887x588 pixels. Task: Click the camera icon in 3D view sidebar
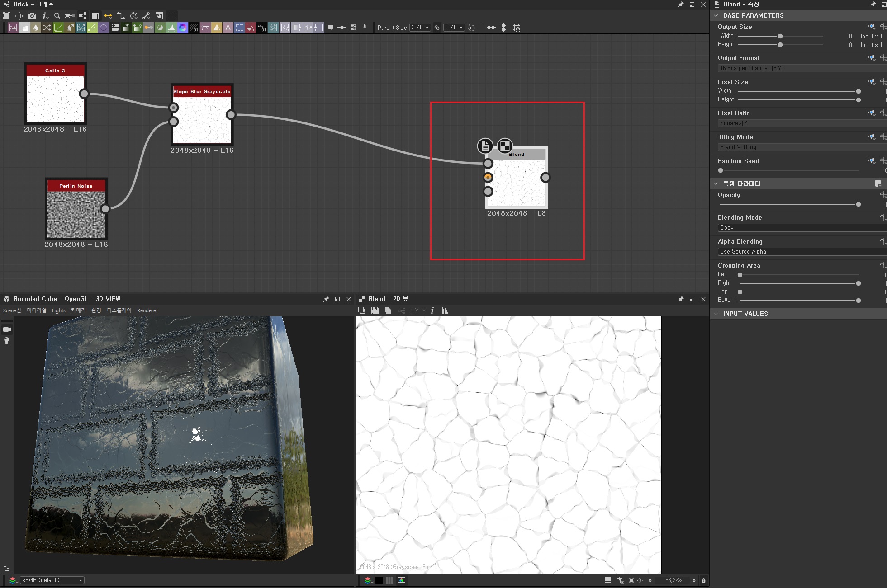(7, 329)
